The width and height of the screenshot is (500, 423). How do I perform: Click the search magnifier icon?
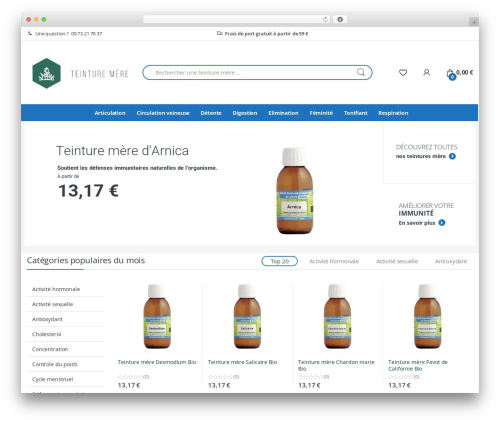361,72
